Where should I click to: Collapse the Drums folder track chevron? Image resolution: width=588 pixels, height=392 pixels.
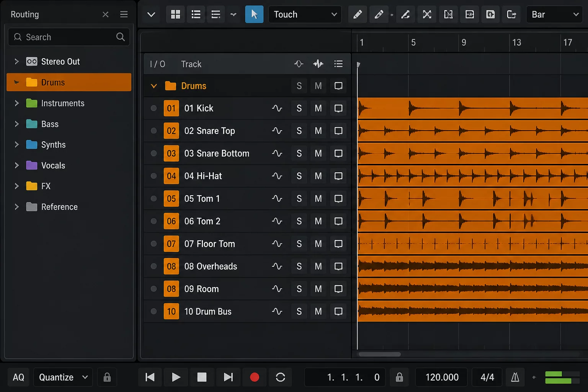point(154,86)
